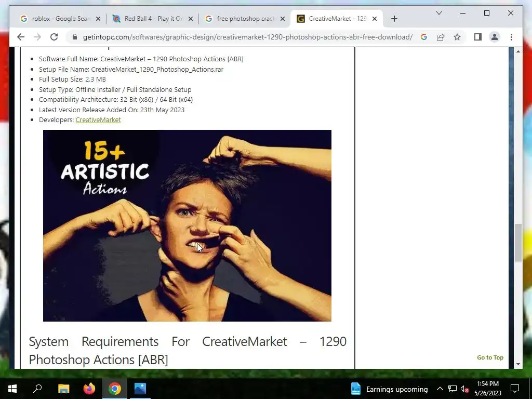Click the Google icon in the address bar
532x399 pixels.
click(x=424, y=37)
